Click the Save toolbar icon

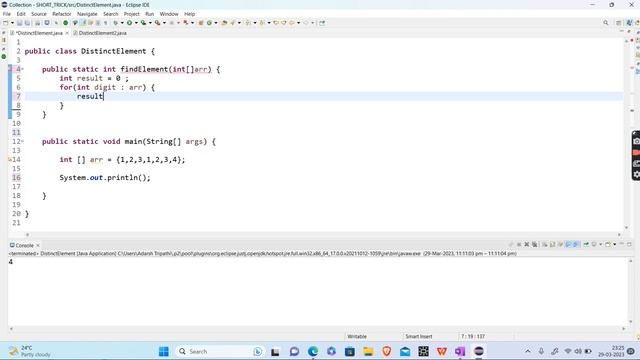click(19, 23)
